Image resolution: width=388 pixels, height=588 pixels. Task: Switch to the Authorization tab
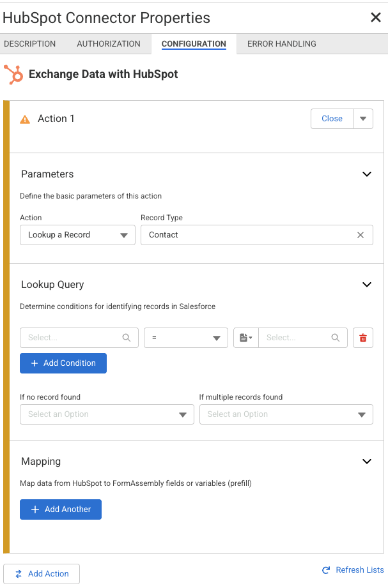coord(109,44)
